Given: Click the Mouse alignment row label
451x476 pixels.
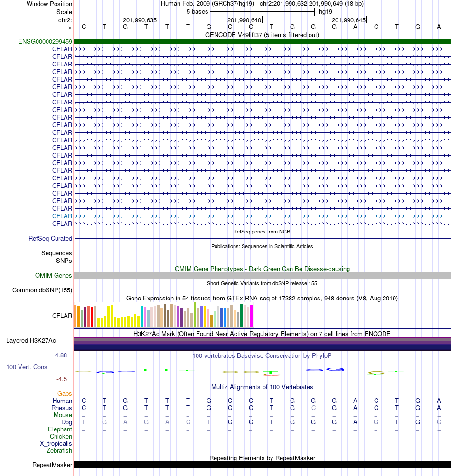Looking at the screenshot, I should (63, 415).
